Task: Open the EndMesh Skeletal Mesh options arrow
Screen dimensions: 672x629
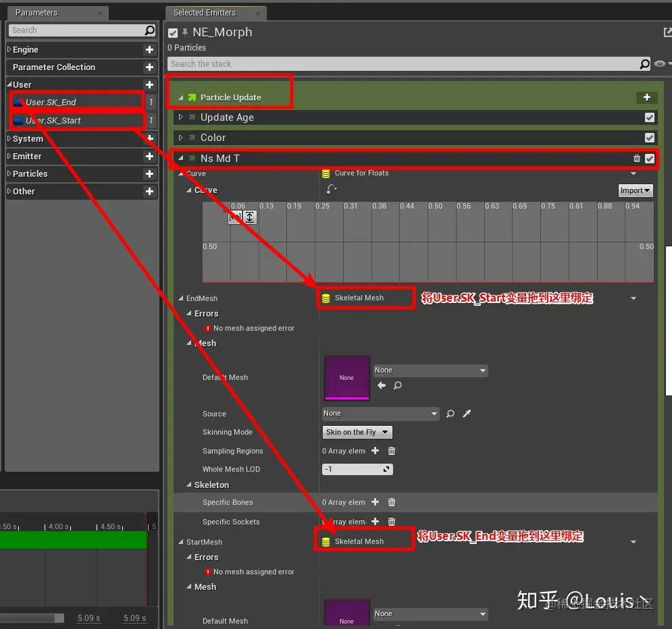Action: [x=634, y=298]
